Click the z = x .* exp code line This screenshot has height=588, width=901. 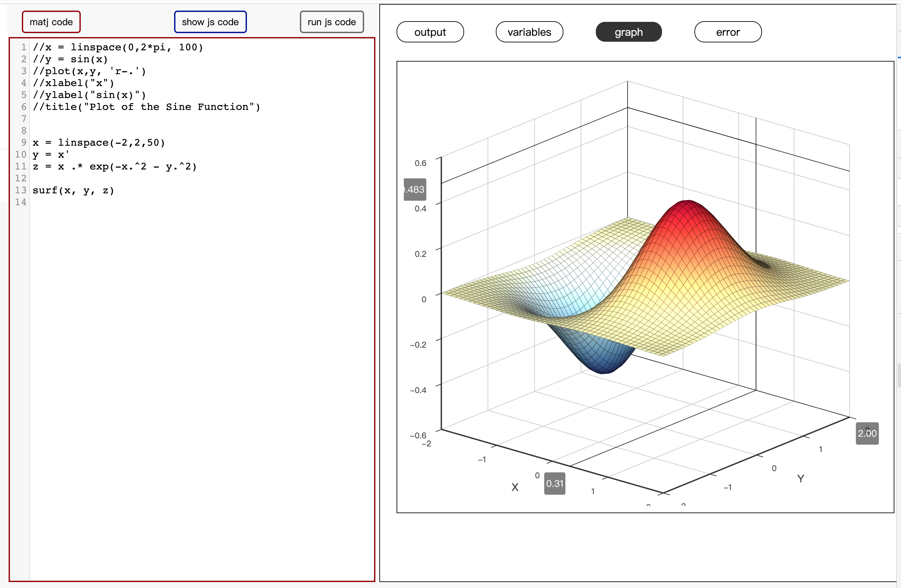[114, 166]
